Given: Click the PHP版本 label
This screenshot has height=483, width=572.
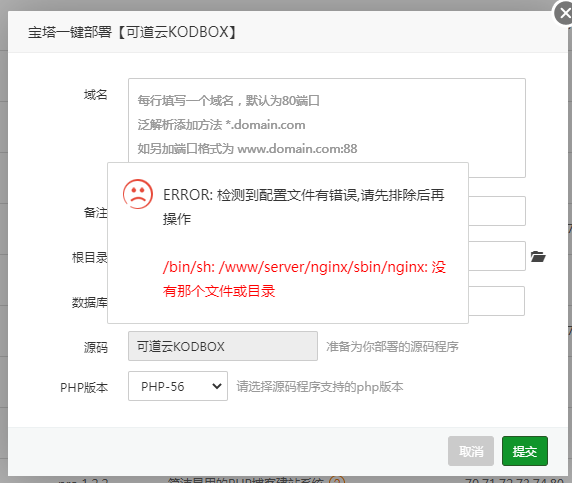Looking at the screenshot, I should pyautogui.click(x=84, y=387).
